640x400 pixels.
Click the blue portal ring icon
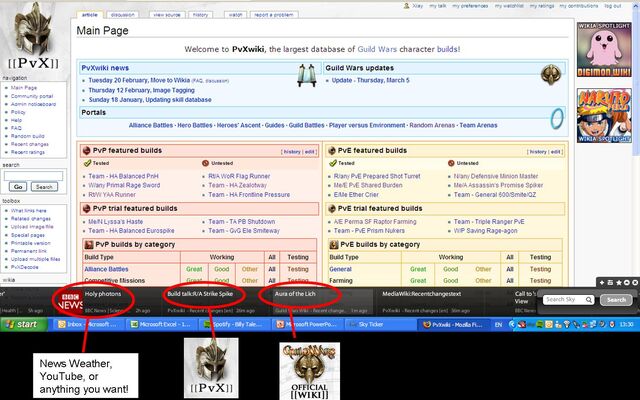pyautogui.click(x=557, y=118)
